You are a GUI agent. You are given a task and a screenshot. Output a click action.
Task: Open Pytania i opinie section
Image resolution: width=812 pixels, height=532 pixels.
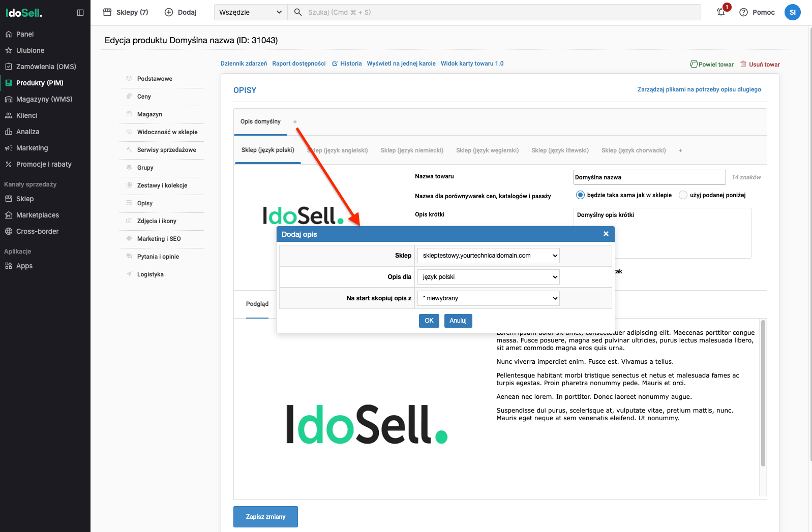click(x=158, y=257)
